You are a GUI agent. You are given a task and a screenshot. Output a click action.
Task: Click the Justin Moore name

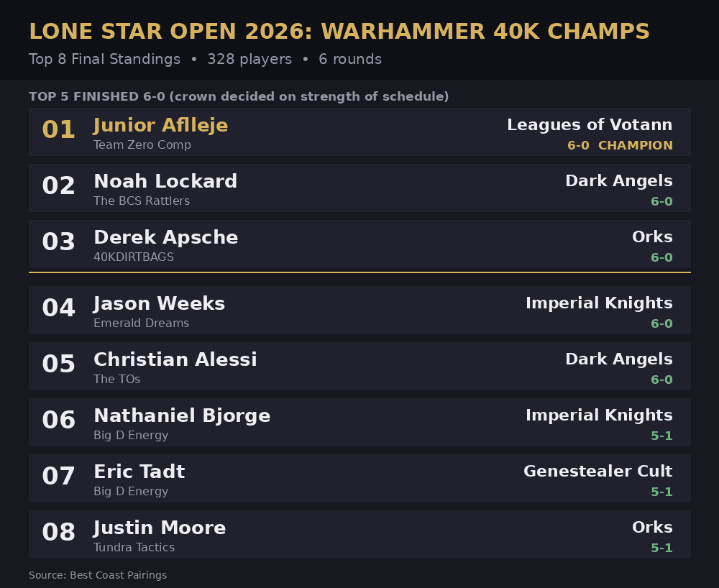tap(159, 528)
